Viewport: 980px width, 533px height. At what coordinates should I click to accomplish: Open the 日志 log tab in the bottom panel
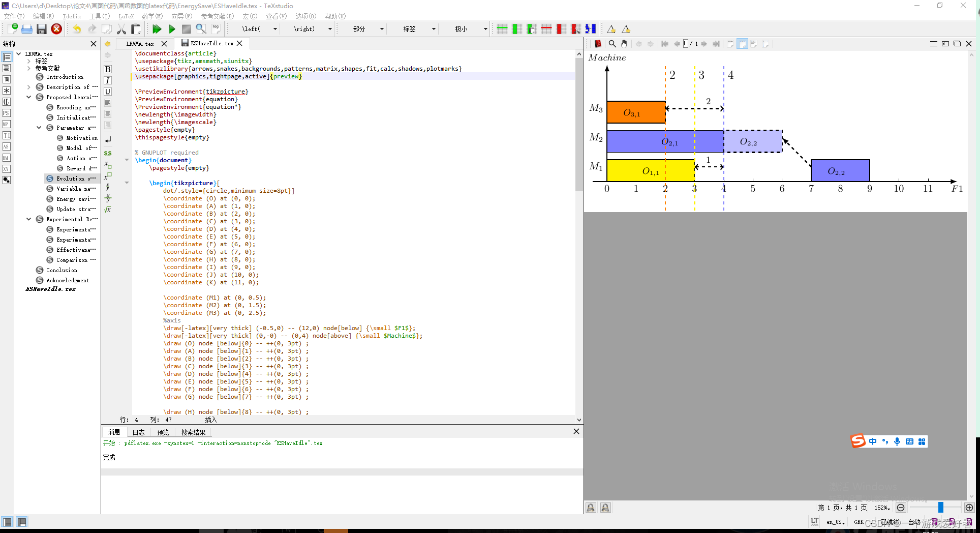coord(138,432)
